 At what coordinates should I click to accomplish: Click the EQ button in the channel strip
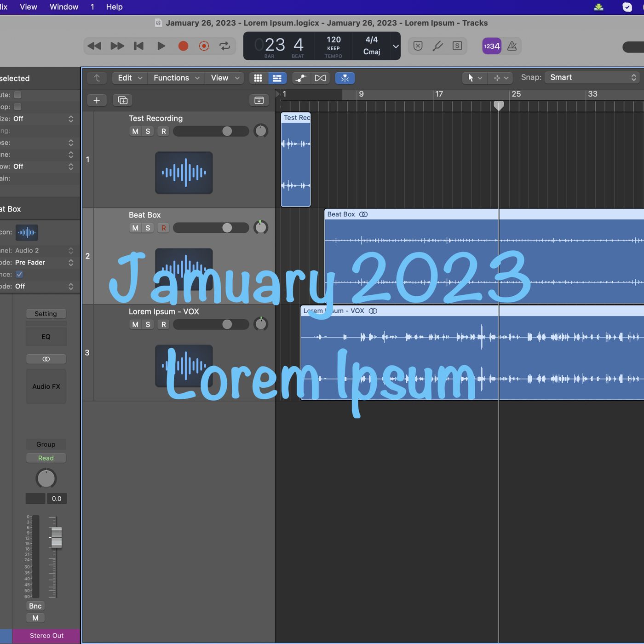[46, 336]
